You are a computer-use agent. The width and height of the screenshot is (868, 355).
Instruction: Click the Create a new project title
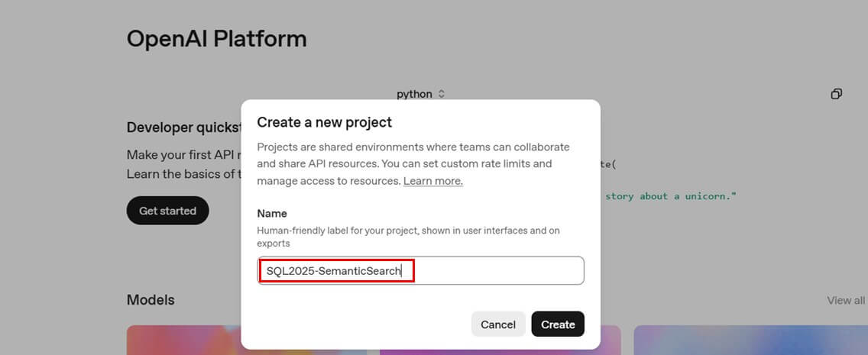click(x=324, y=122)
